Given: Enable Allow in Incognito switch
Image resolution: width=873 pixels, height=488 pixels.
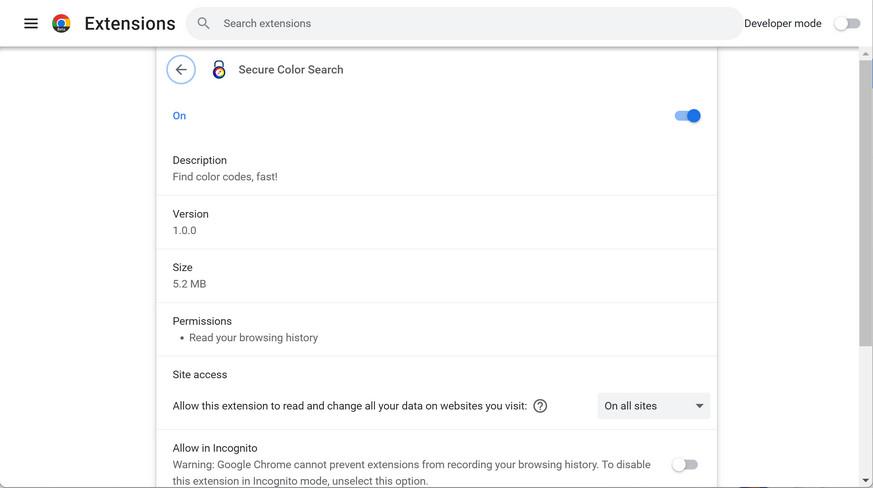Looking at the screenshot, I should tap(685, 465).
